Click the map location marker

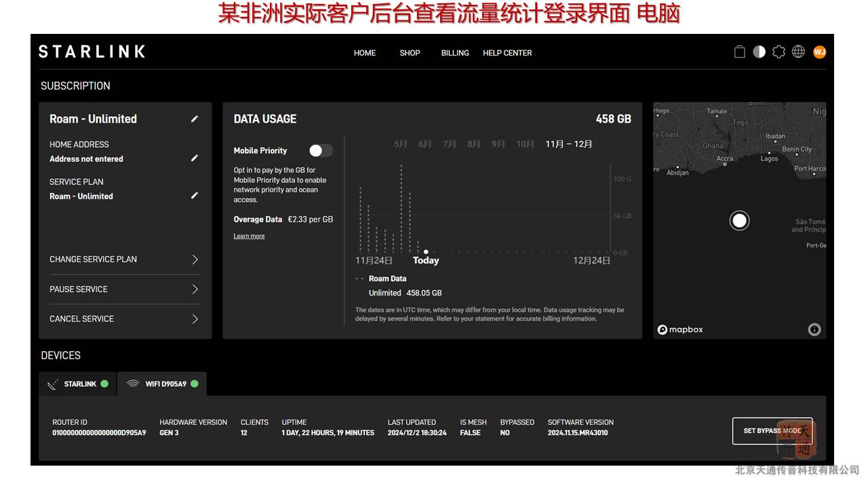pyautogui.click(x=739, y=220)
